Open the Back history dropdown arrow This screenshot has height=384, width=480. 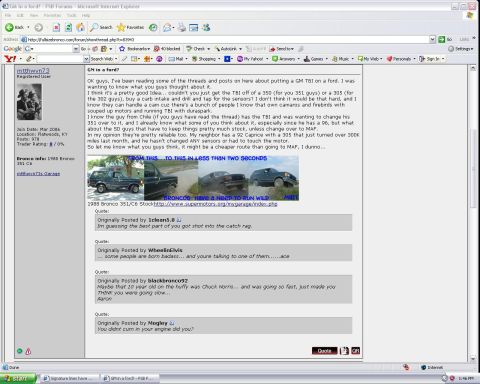coord(28,27)
